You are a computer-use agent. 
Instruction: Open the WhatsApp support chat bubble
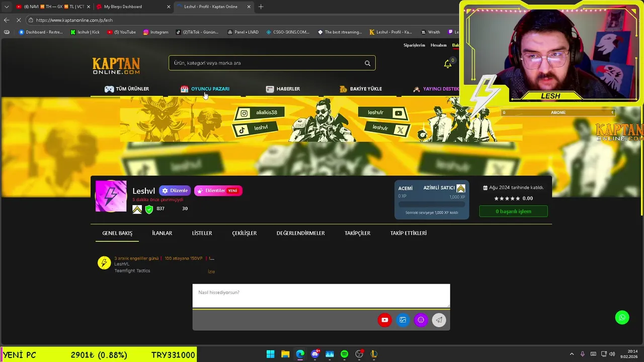[x=622, y=317]
